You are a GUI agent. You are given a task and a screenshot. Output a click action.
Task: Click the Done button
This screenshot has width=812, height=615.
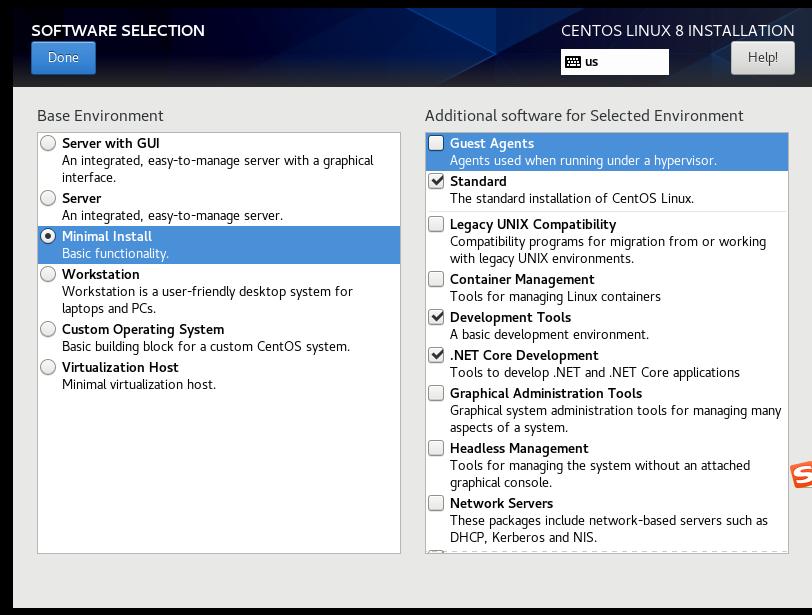click(63, 58)
